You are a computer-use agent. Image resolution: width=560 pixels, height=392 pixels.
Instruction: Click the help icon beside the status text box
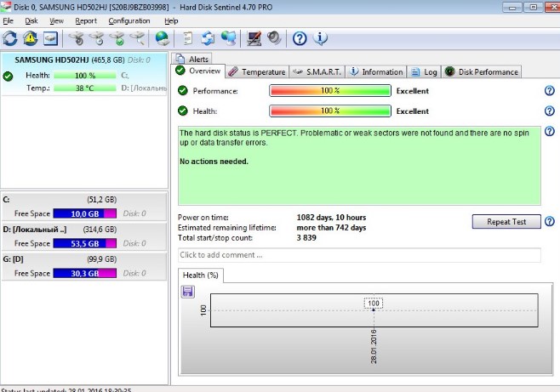(x=549, y=131)
